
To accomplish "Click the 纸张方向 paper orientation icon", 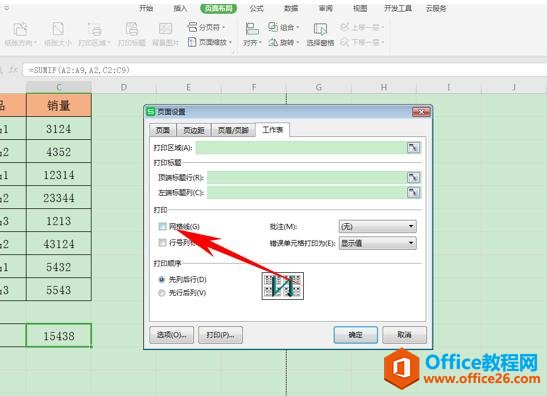I will 20,29.
